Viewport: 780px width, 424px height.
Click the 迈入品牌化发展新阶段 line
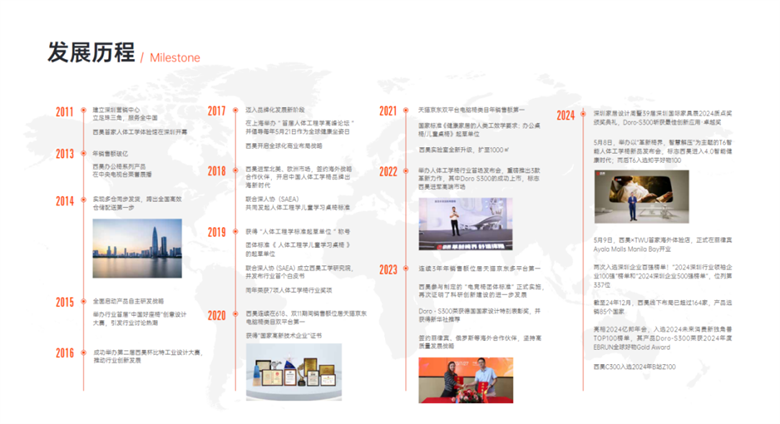(275, 110)
